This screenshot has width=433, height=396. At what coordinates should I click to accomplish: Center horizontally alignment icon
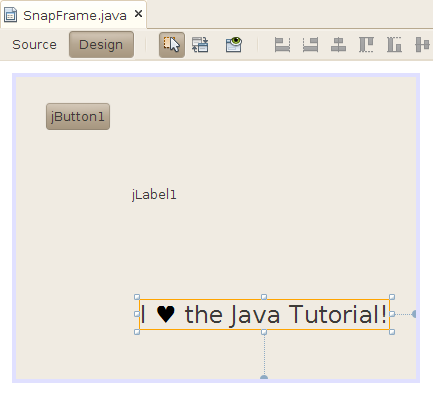point(338,45)
